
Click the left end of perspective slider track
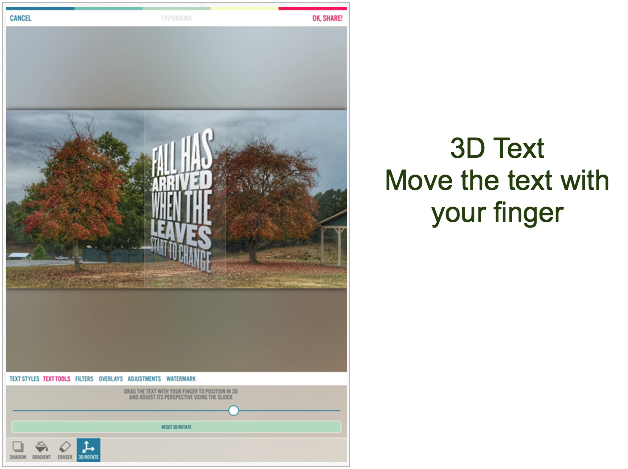(x=15, y=410)
